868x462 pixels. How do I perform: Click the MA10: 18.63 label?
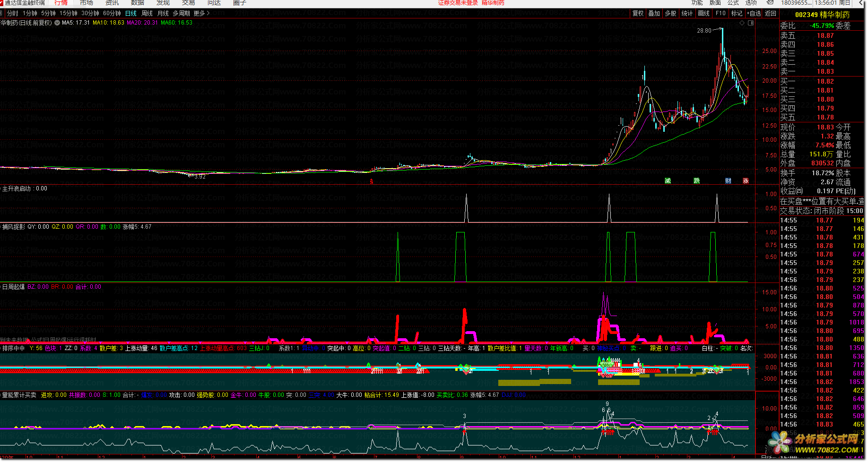click(108, 23)
